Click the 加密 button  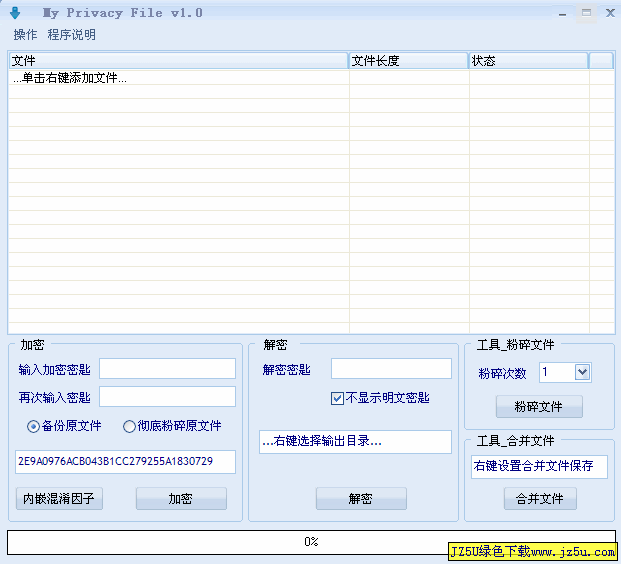(181, 498)
